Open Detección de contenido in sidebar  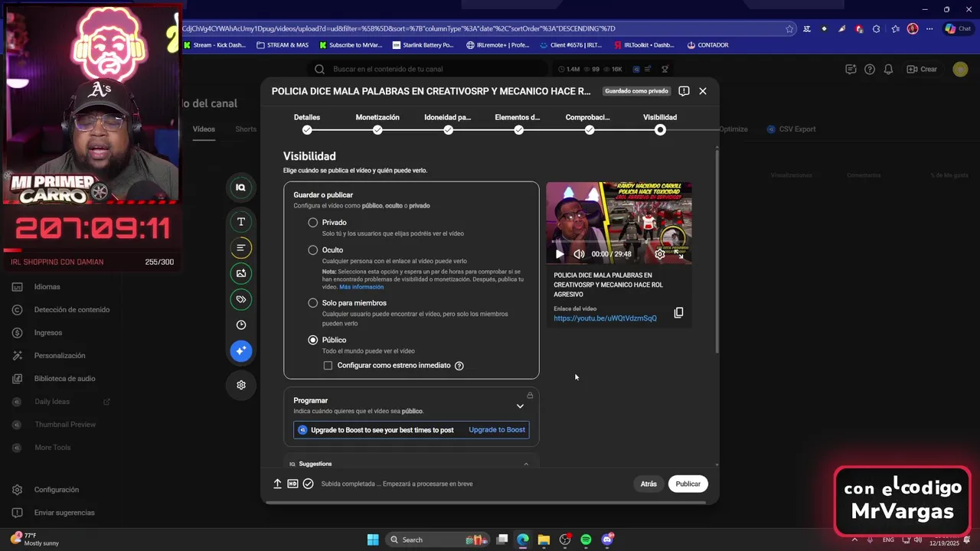pyautogui.click(x=72, y=310)
